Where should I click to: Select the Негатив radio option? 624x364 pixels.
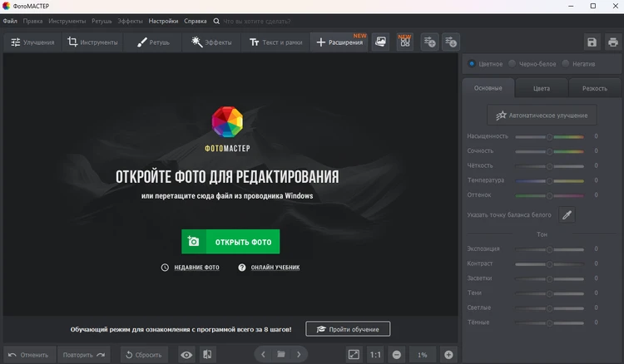(566, 63)
